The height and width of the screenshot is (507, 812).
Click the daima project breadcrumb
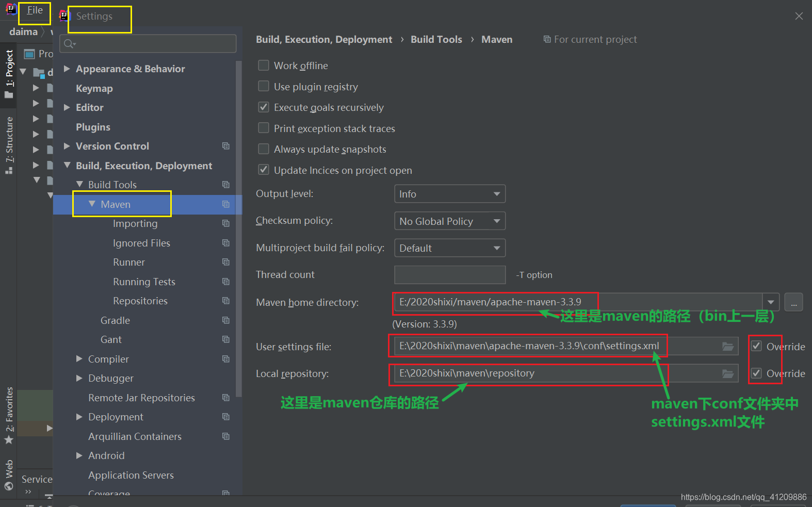click(x=23, y=31)
